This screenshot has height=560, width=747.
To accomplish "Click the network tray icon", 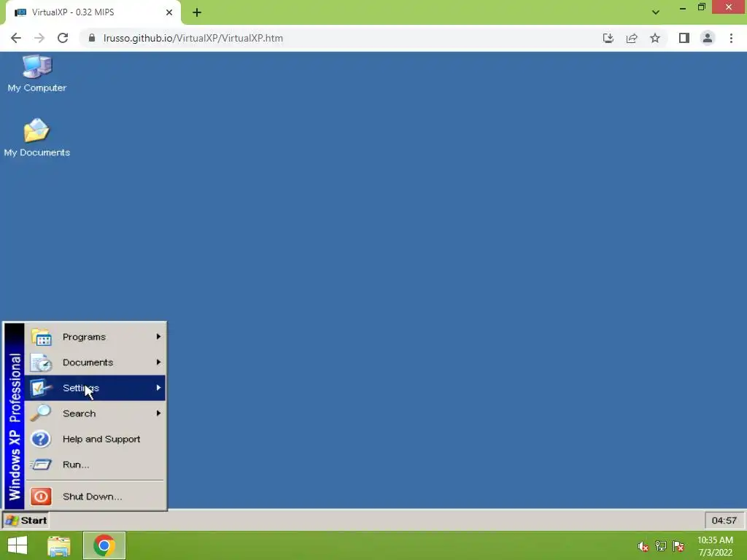I will [x=661, y=546].
